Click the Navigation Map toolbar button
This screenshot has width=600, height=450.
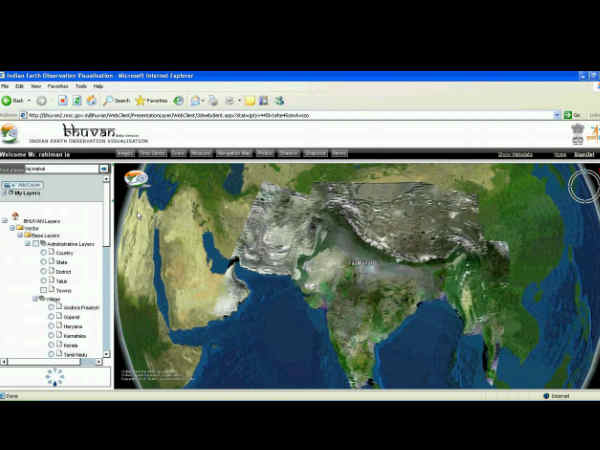235,154
